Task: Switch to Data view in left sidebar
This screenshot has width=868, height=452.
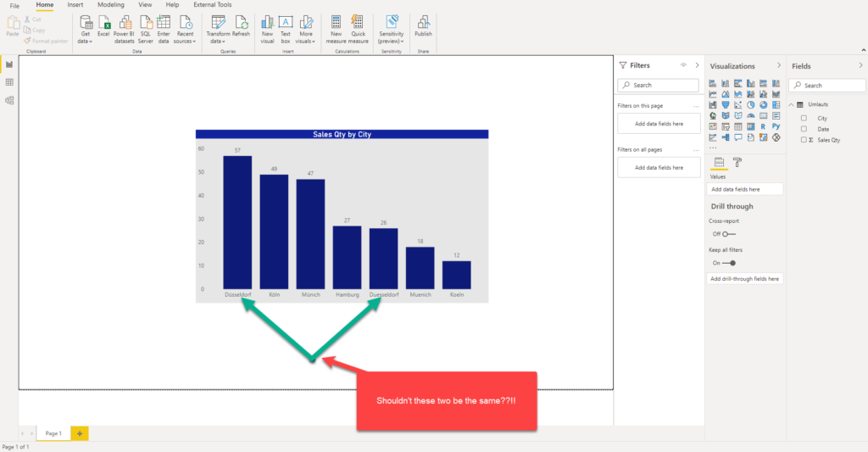Action: pos(9,82)
